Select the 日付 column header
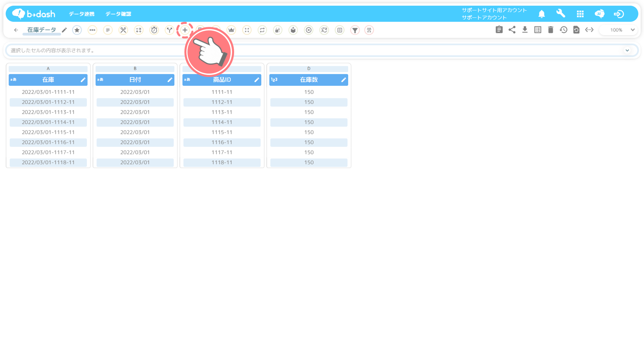 [135, 80]
